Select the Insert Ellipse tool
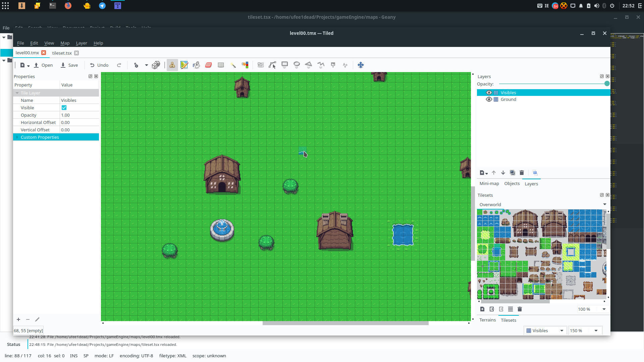 [297, 65]
